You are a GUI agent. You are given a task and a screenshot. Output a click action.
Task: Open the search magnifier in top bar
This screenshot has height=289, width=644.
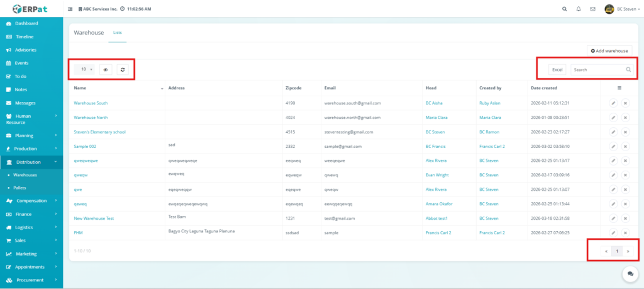564,9
